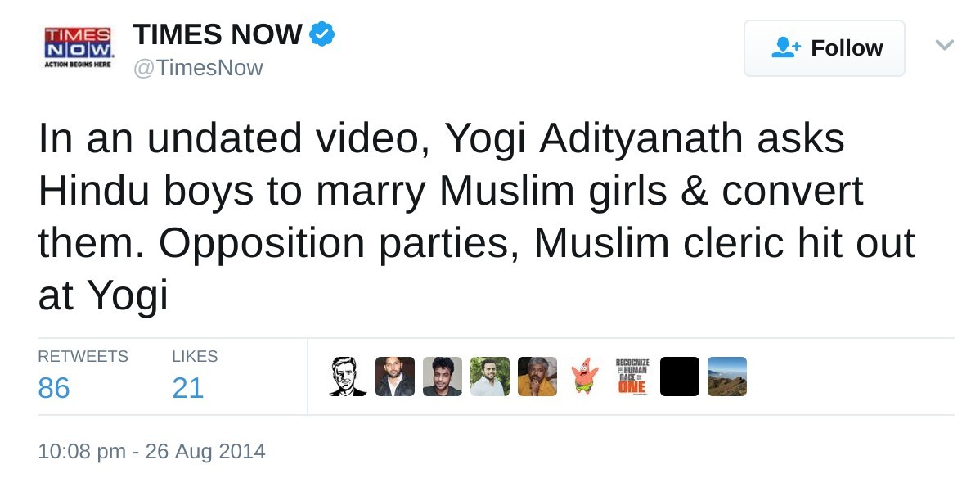Open the mountain landscape avatar

727,377
